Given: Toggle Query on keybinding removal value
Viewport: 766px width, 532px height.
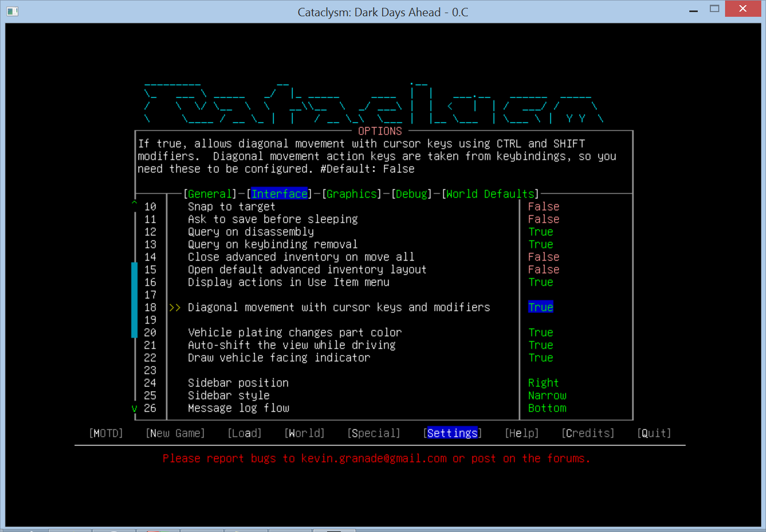Looking at the screenshot, I should (x=541, y=244).
